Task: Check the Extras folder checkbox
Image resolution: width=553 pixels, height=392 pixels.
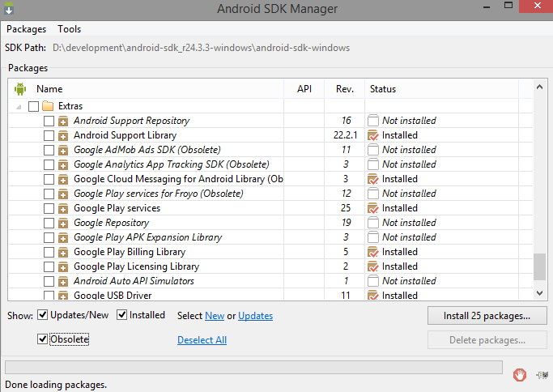Action: [x=33, y=106]
